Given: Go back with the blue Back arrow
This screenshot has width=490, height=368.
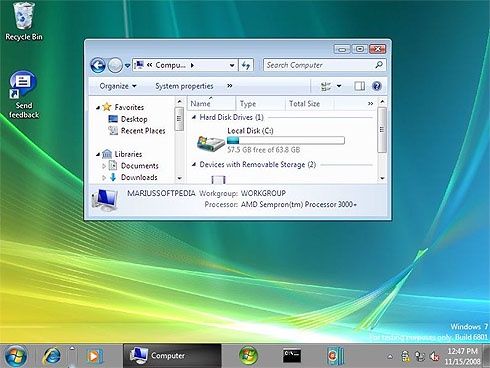Looking at the screenshot, I should (x=98, y=65).
